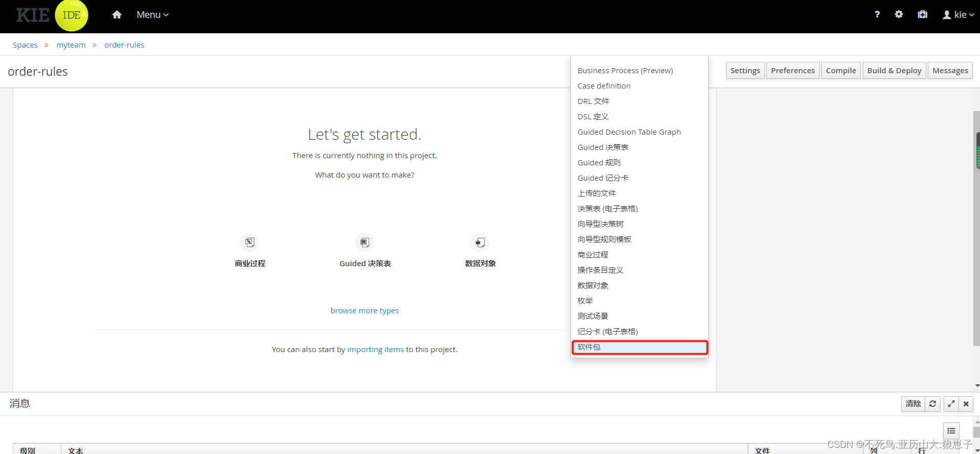980x454 pixels.
Task: Sort by the 级别 column header
Action: [x=37, y=449]
